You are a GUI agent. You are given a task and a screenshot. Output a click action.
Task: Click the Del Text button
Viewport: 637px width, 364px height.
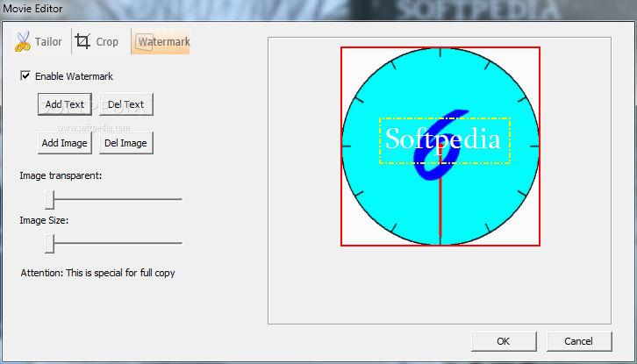126,104
